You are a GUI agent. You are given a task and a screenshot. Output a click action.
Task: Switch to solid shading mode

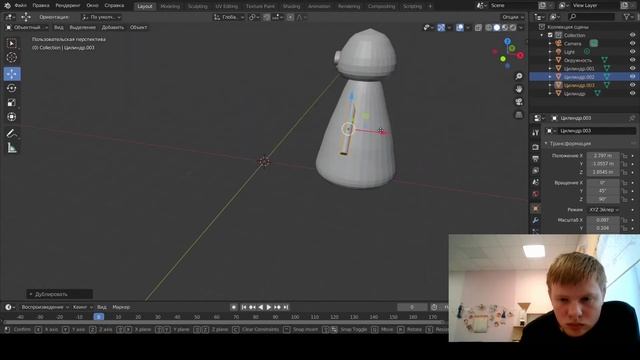pyautogui.click(x=497, y=27)
